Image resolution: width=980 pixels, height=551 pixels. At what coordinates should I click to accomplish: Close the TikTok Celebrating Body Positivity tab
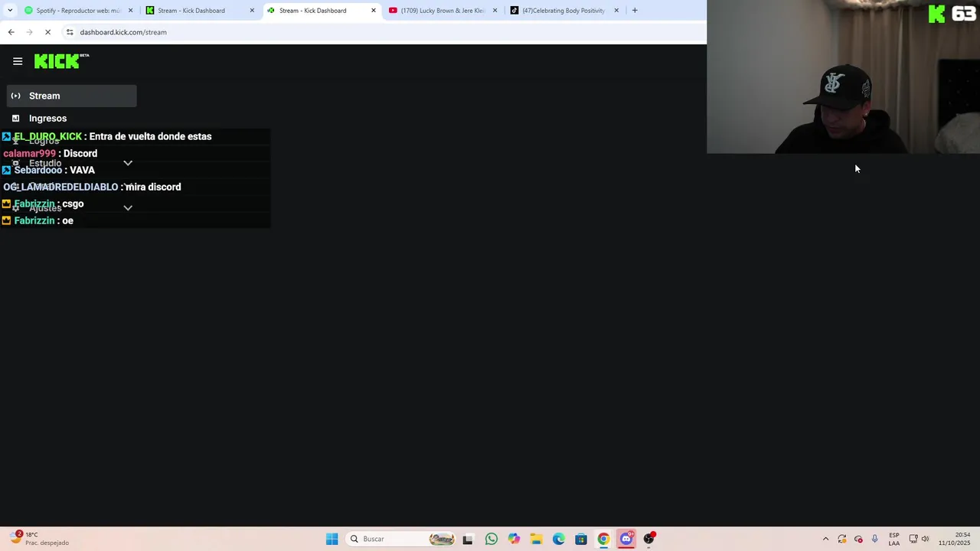click(616, 11)
